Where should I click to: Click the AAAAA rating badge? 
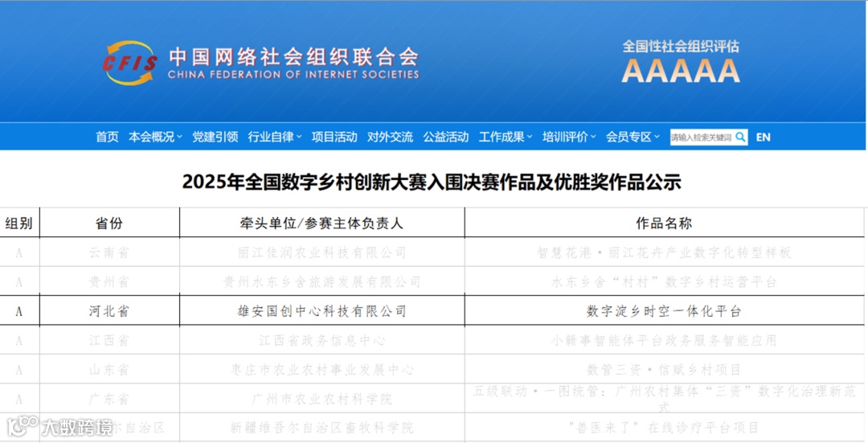tap(681, 71)
